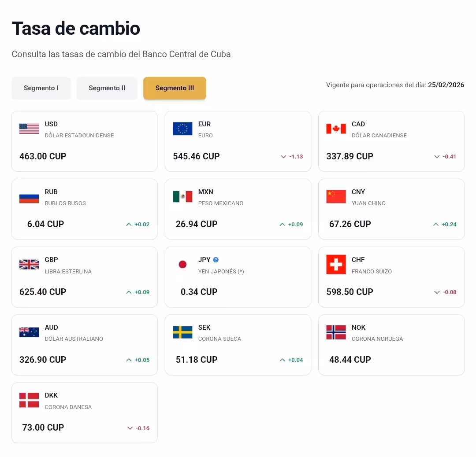Click the Swiss flag icon

click(336, 265)
